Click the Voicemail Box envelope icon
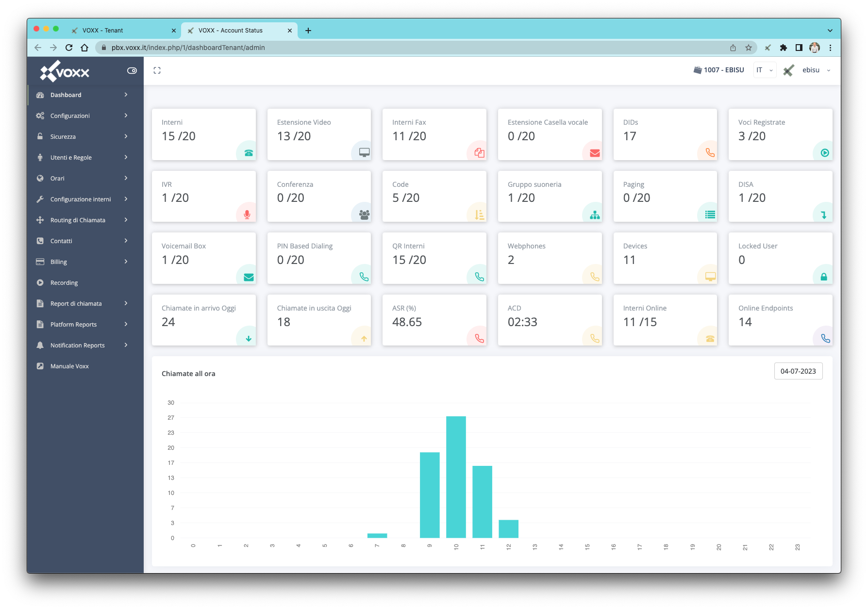This screenshot has width=868, height=609. (x=249, y=277)
